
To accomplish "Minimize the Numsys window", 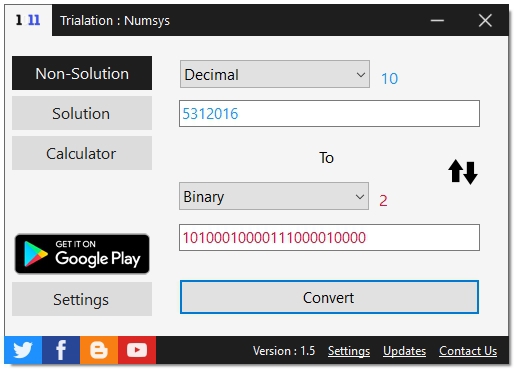I will (x=437, y=21).
